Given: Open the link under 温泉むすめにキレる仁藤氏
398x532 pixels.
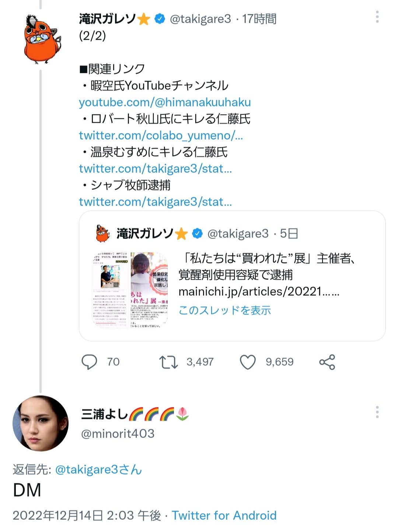Looking at the screenshot, I should coord(155,168).
